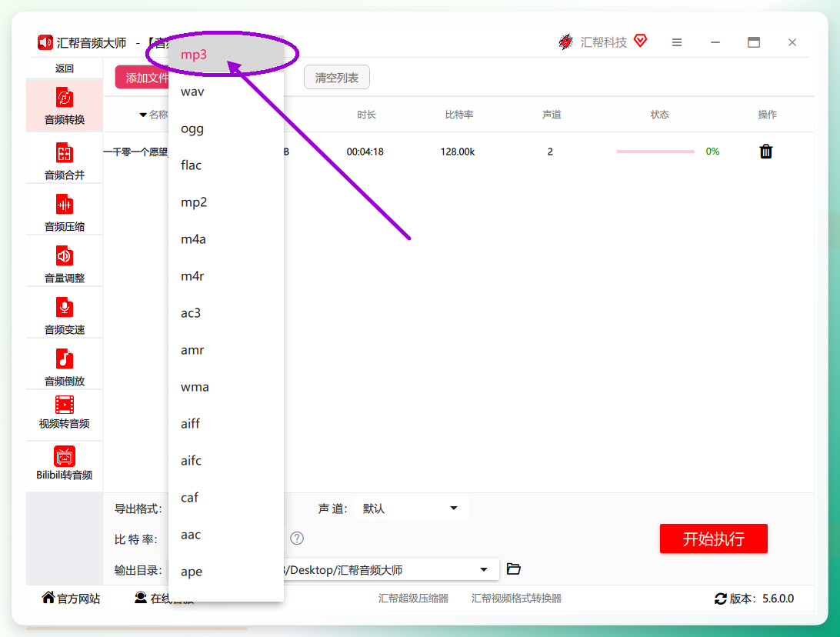Viewport: 840px width, 637px height.
Task: Open the 音频倒放 audio reverse tool
Action: tap(65, 367)
